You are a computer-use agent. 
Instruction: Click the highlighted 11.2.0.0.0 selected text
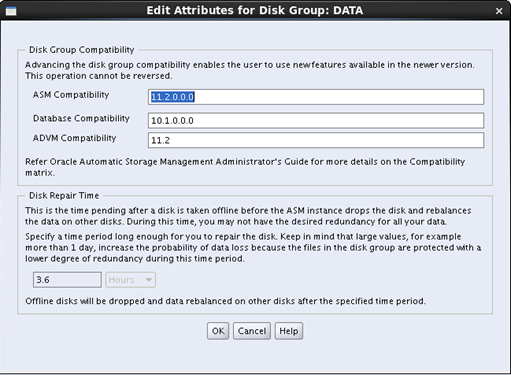[x=172, y=97]
